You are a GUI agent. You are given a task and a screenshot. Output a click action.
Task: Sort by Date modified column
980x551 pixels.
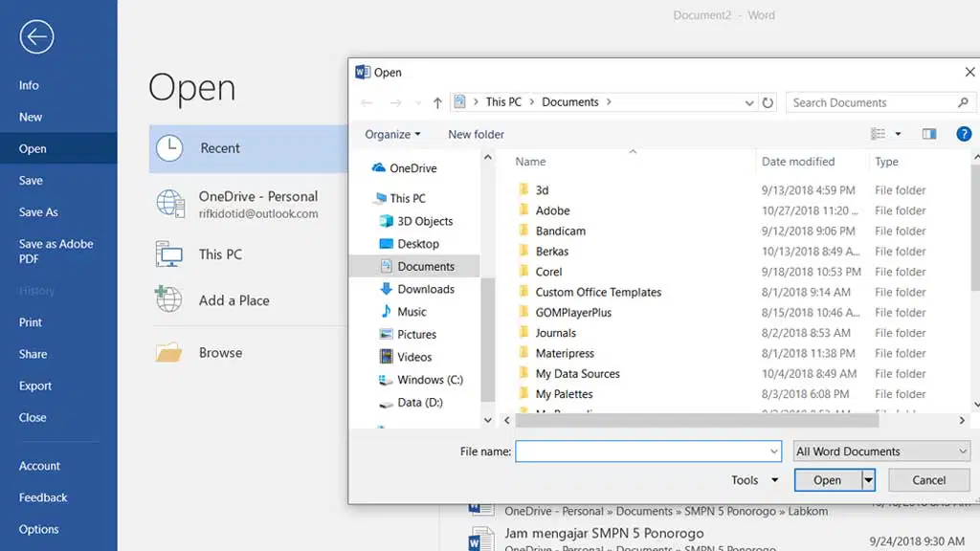click(798, 161)
